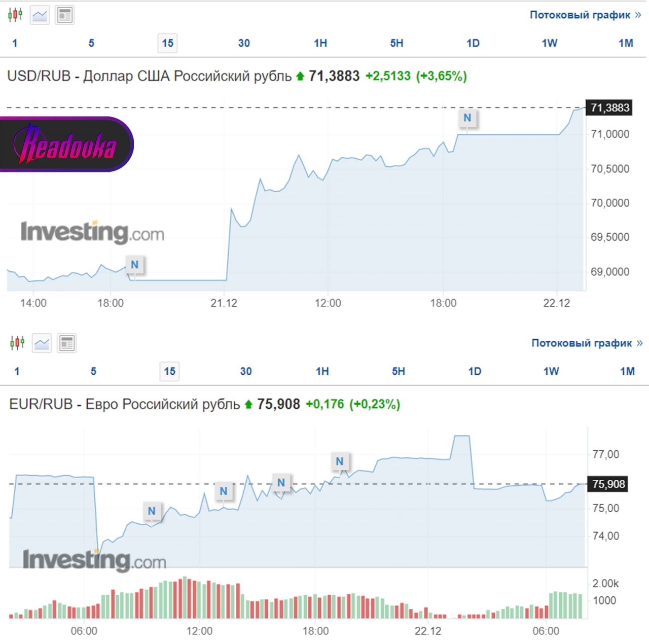Open USD/RUB technical table view icon

point(64,15)
